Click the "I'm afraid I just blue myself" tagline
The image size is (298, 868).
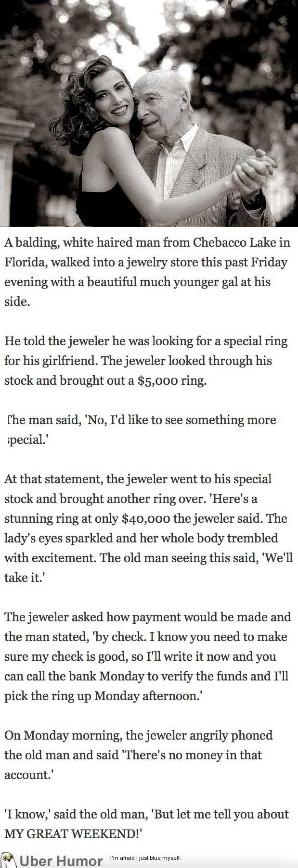[145, 858]
